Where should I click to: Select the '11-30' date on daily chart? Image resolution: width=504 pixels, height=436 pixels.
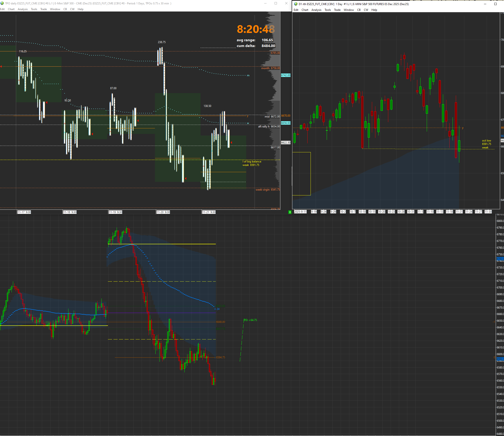coord(488,212)
